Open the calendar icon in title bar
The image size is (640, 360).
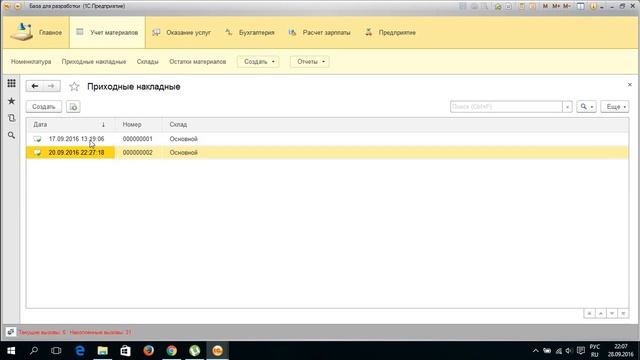coord(532,6)
